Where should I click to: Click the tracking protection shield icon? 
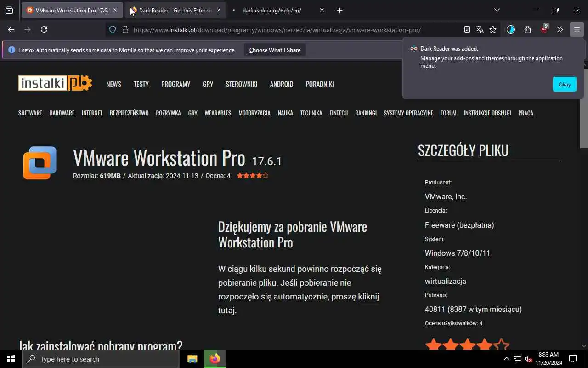coord(113,29)
